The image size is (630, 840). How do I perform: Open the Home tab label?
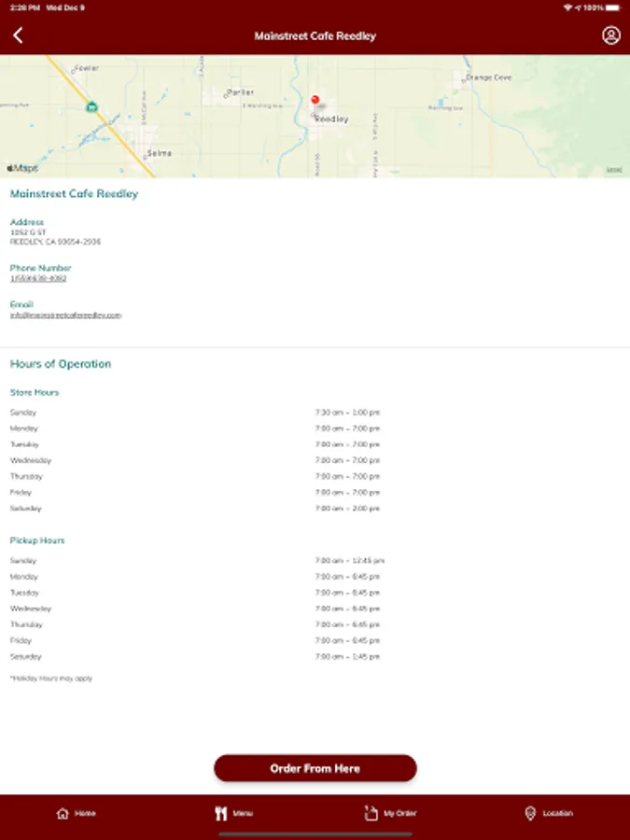point(85,813)
